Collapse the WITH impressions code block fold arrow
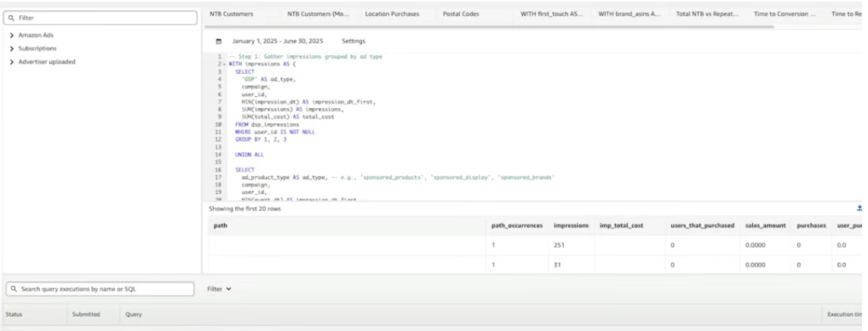The width and height of the screenshot is (868, 331). (225, 64)
